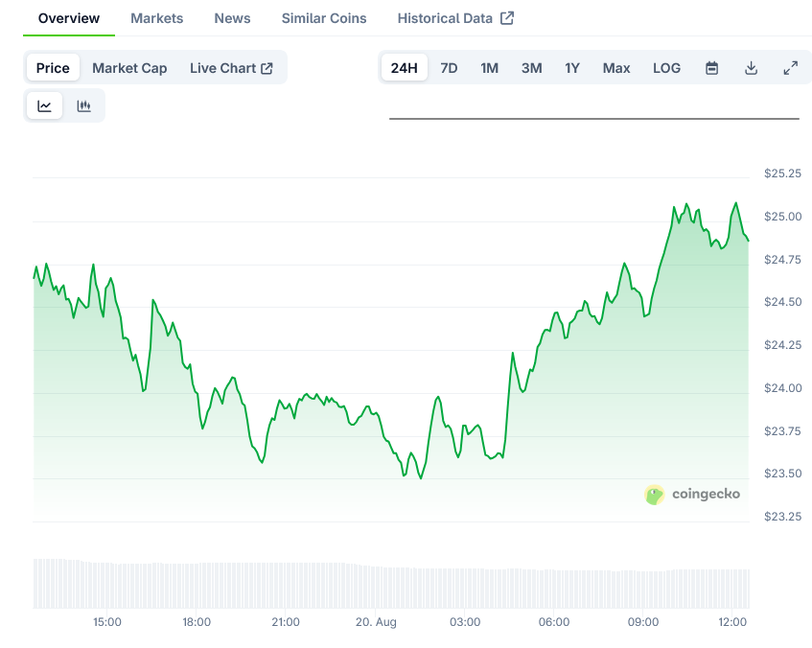Expand chart to fullscreen
The height and width of the screenshot is (648, 812).
[x=790, y=68]
